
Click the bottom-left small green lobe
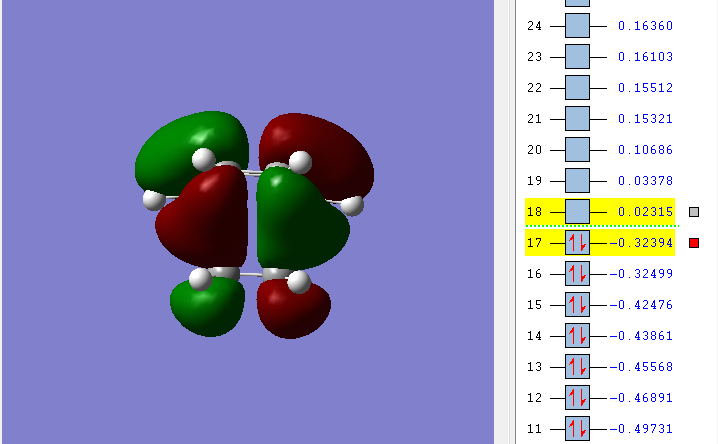point(208,311)
